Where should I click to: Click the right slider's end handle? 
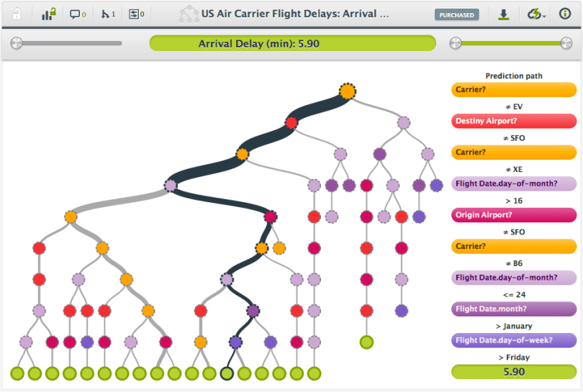pyautogui.click(x=566, y=44)
